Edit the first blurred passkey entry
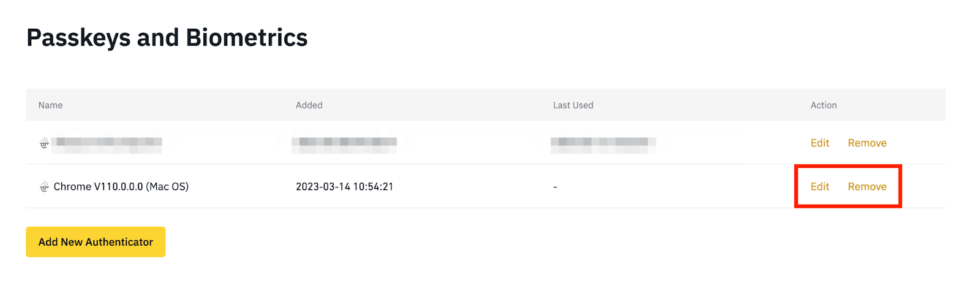The height and width of the screenshot is (283, 980). (x=820, y=143)
